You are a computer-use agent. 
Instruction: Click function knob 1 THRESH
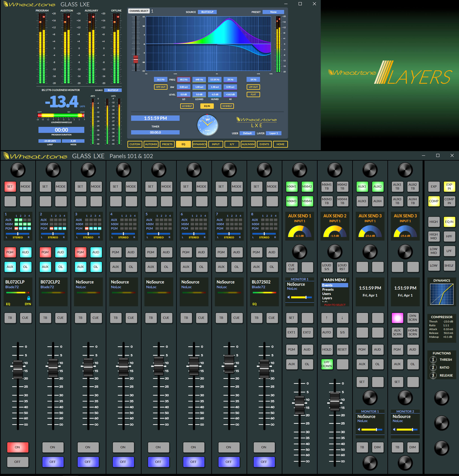[433, 359]
